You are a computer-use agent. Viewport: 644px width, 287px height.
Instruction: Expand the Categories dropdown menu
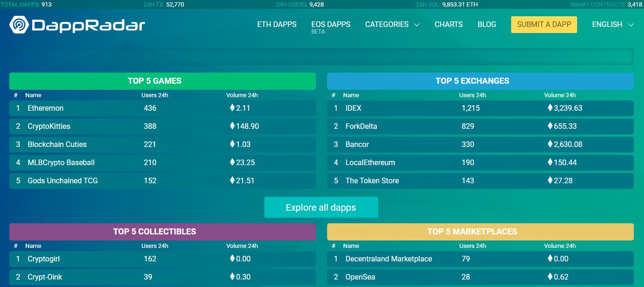[x=392, y=25]
